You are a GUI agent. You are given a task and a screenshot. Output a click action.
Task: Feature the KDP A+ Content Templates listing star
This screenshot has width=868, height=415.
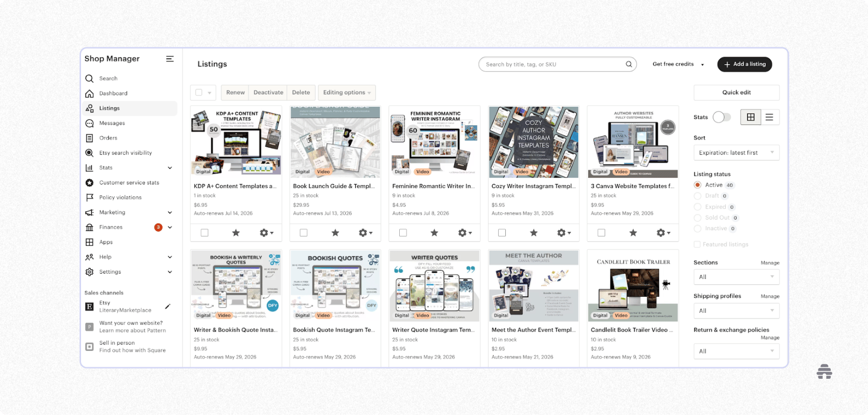236,233
